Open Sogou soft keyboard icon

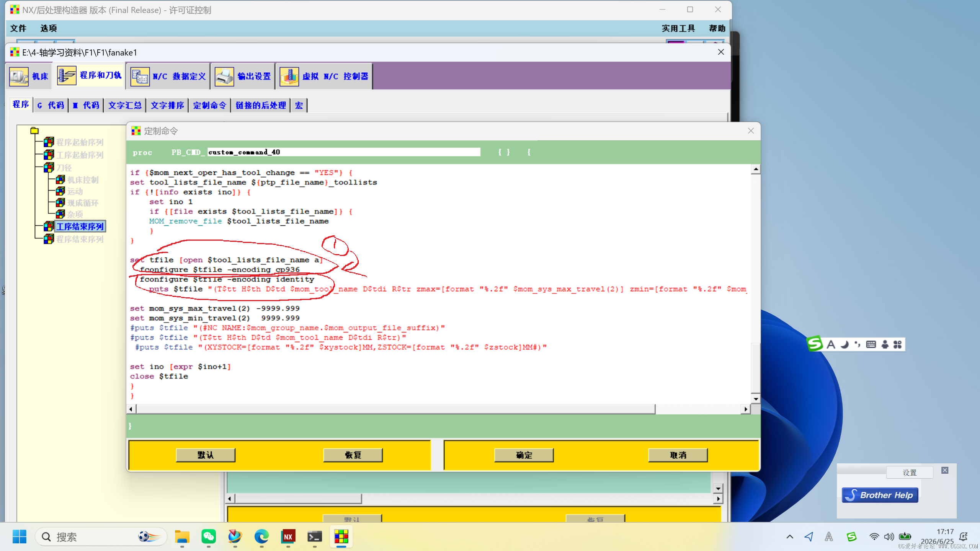871,345
